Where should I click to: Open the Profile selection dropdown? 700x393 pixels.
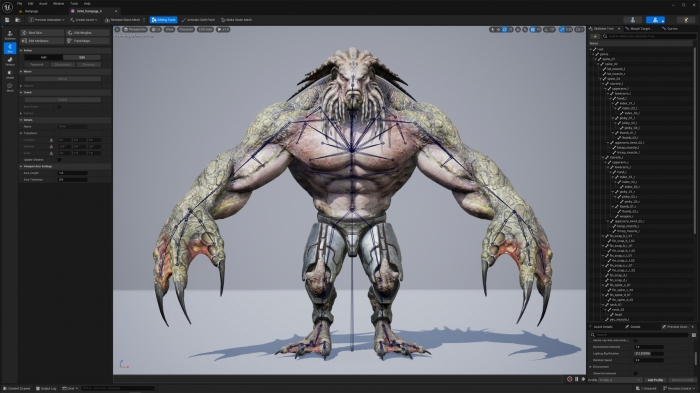[x=620, y=380]
